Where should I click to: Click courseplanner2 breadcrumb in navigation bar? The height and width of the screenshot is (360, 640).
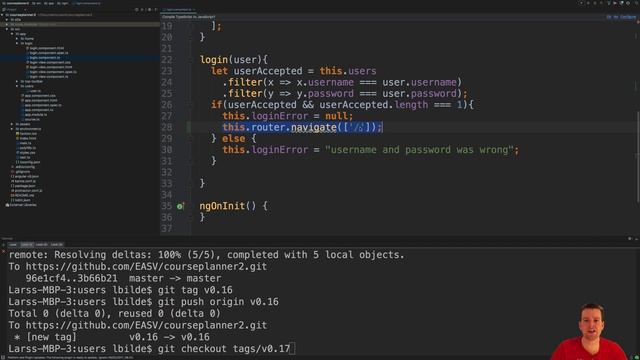16,3
